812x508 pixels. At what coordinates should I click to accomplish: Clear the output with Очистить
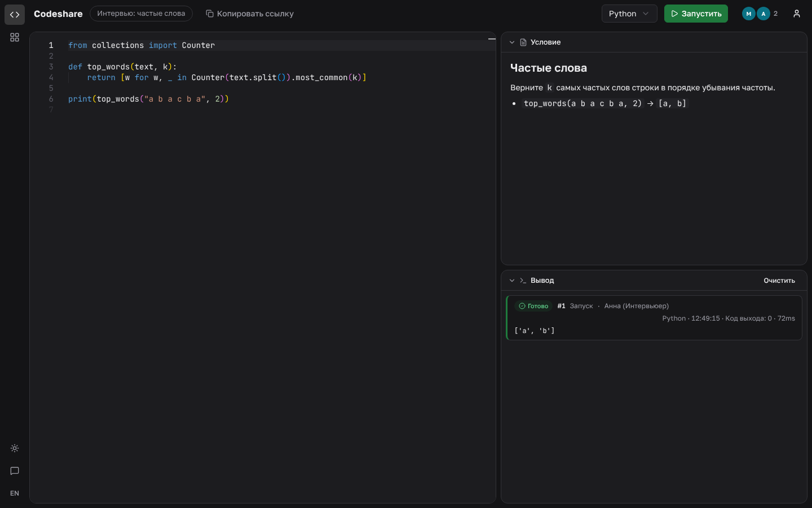coord(779,281)
